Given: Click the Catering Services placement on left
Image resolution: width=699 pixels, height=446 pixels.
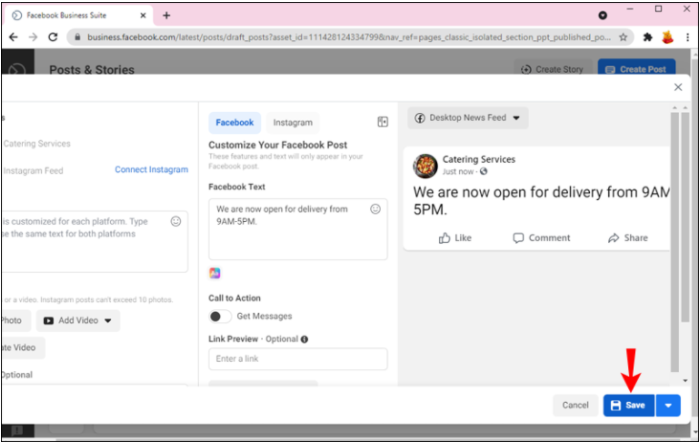Looking at the screenshot, I should [x=37, y=144].
